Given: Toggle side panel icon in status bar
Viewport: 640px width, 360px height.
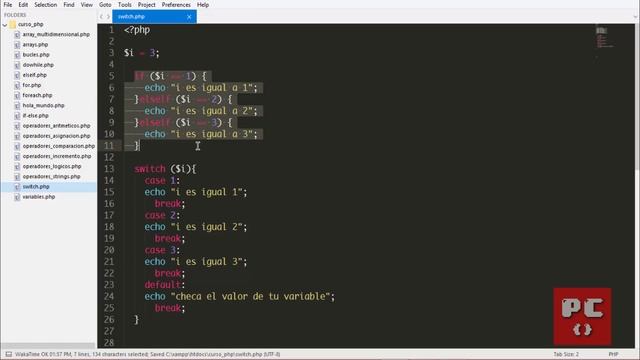Looking at the screenshot, I should click(9, 354).
